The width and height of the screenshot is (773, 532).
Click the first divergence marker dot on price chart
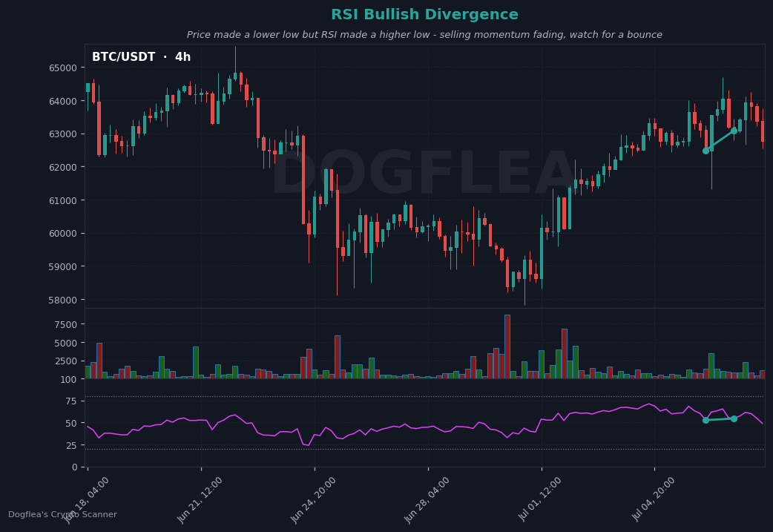tap(706, 151)
